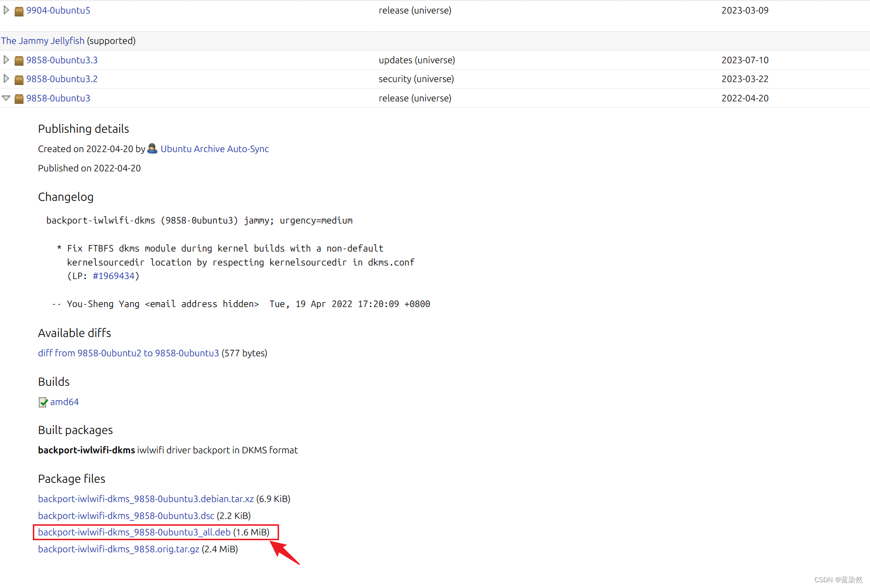The height and width of the screenshot is (588, 870).
Task: Click the 'Builds' heading
Action: click(x=54, y=382)
